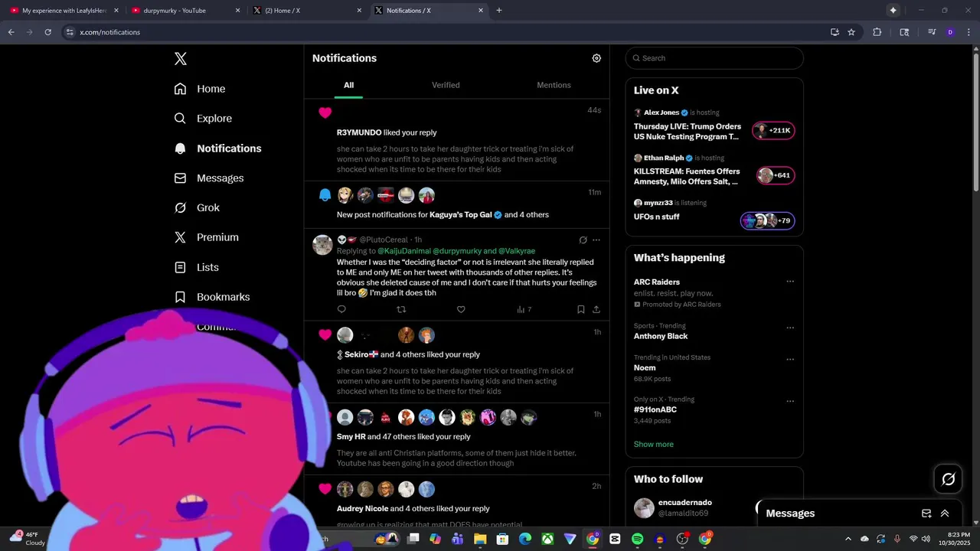
Task: Compose a new message in Messages drawer
Action: [926, 514]
